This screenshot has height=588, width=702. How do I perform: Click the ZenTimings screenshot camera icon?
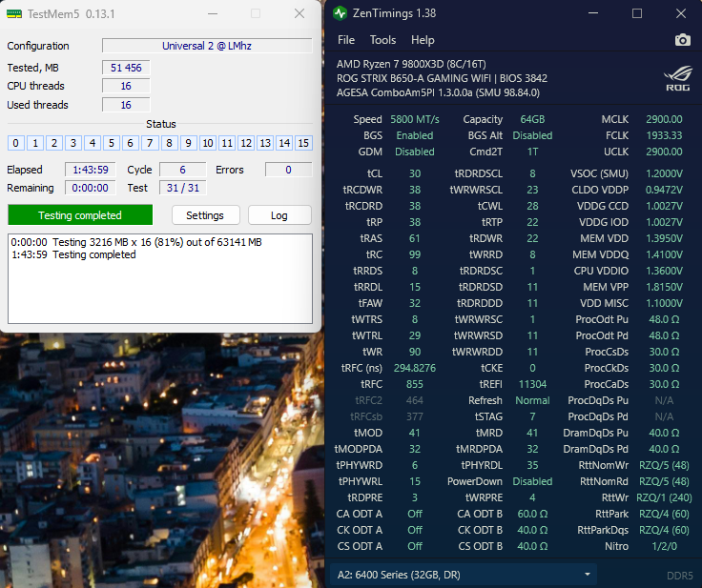(x=682, y=40)
